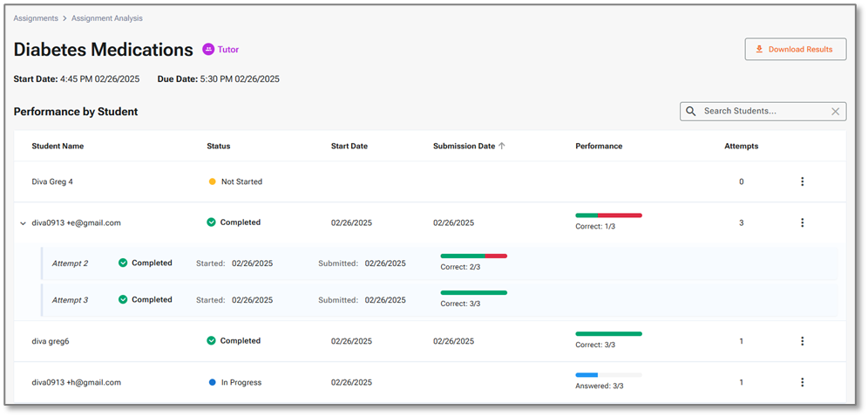Screen dimensions: 868x417
Task: Click the Attempt 3 row label
Action: [x=70, y=300]
